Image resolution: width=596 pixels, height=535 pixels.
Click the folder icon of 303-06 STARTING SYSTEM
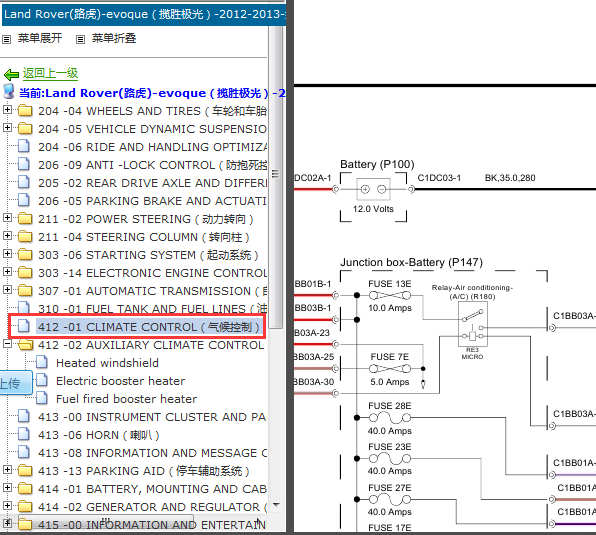(x=25, y=254)
